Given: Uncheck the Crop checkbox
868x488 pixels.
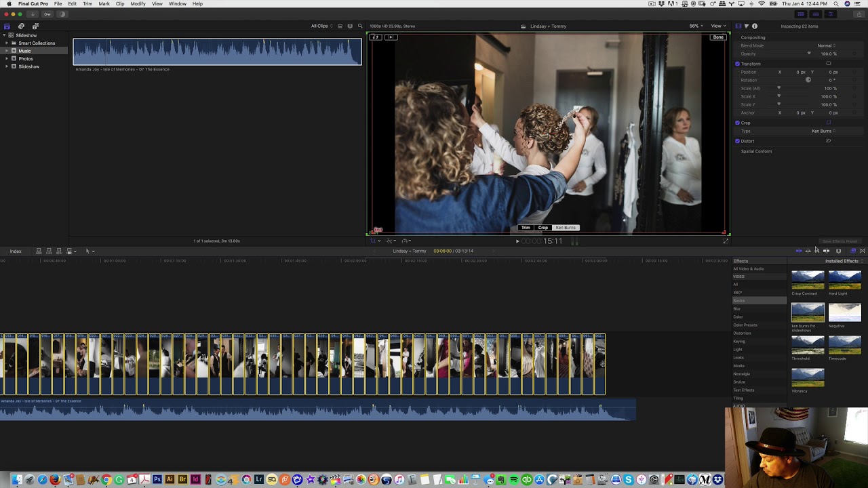Looking at the screenshot, I should [737, 123].
